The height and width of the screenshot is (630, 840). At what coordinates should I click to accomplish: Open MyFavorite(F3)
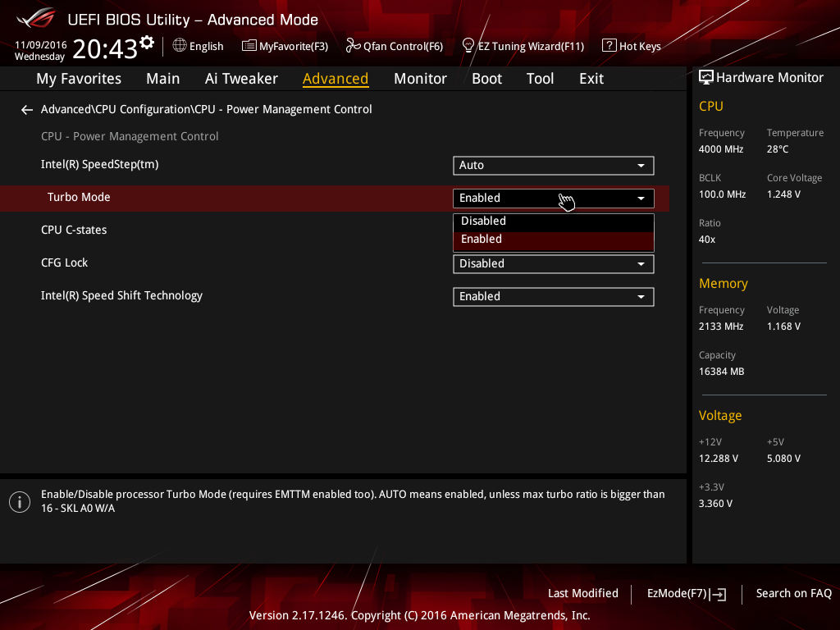285,46
